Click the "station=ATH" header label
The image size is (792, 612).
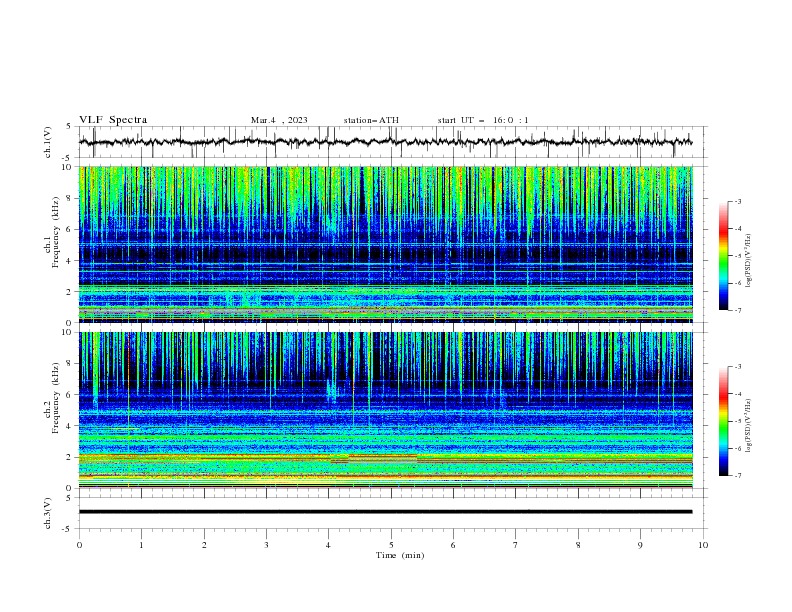pyautogui.click(x=371, y=120)
